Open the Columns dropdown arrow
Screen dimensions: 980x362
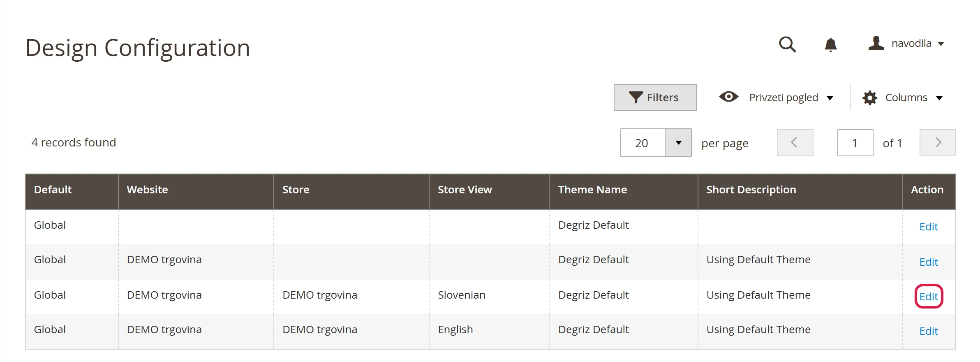[939, 98]
